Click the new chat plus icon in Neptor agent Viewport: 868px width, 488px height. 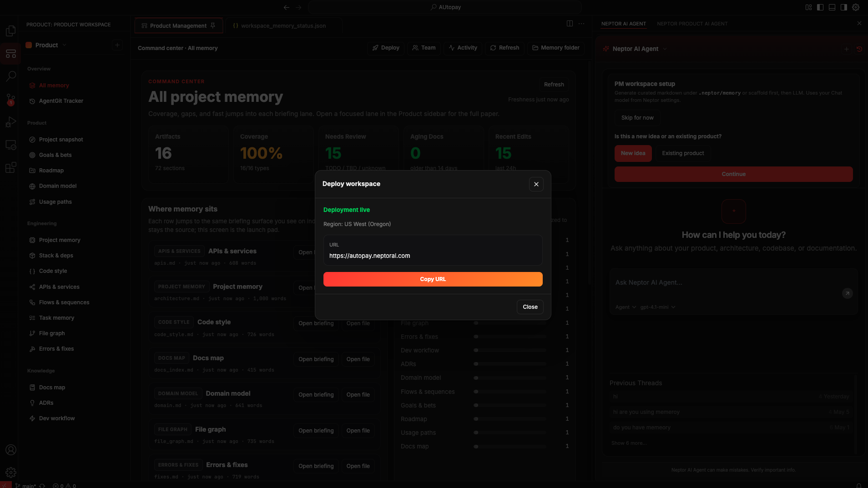(x=847, y=49)
